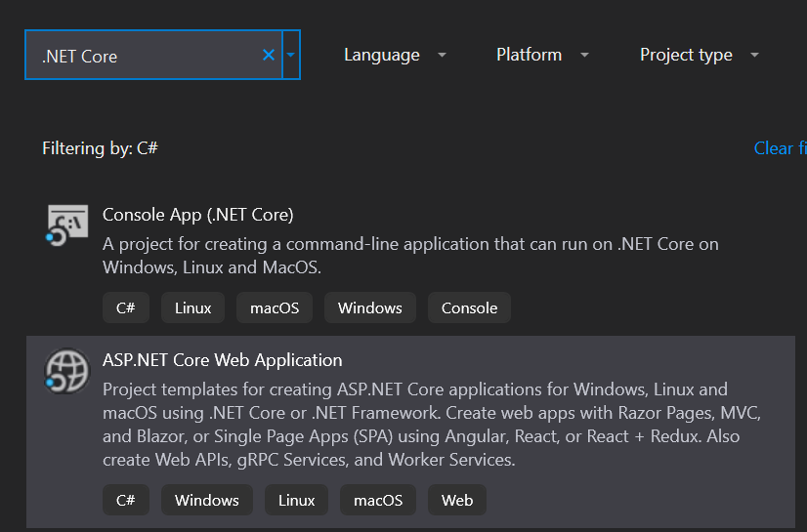Click macOS tag under ASP.NET Core
The height and width of the screenshot is (532, 807).
pos(377,501)
